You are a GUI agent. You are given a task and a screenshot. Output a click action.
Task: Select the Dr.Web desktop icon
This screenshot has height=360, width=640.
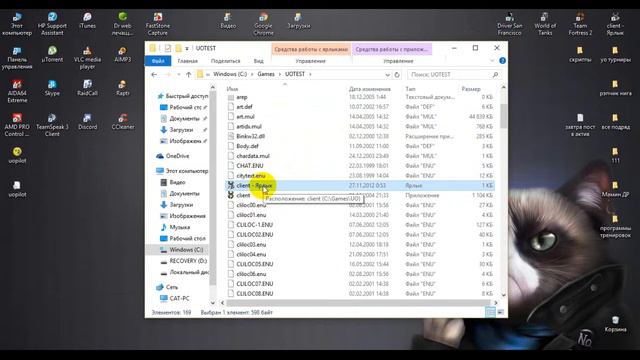[x=122, y=24]
